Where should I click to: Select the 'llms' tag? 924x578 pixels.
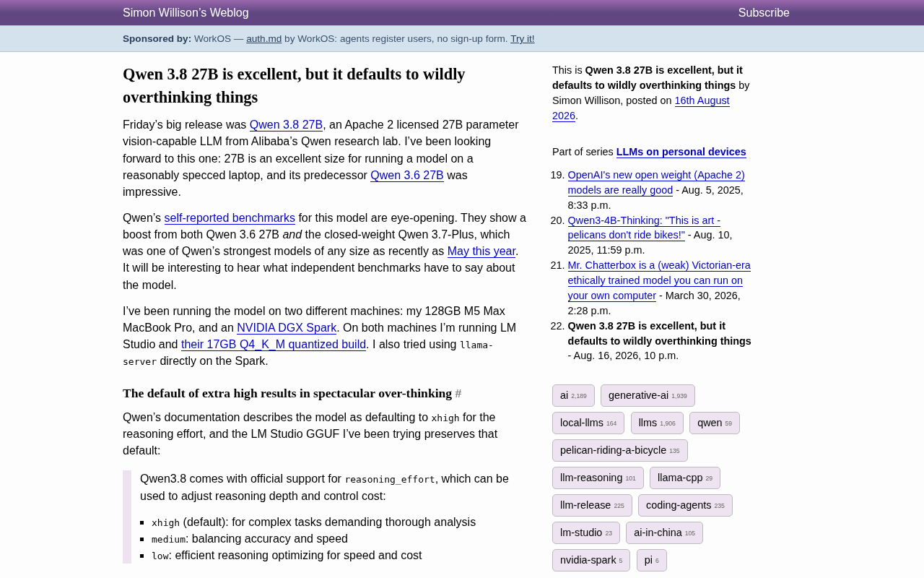click(x=657, y=423)
